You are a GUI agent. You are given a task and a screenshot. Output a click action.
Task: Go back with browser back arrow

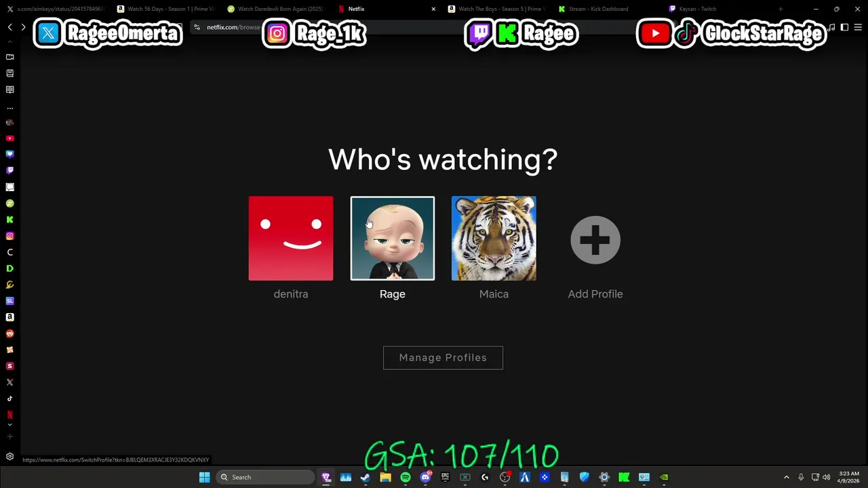[x=10, y=27]
